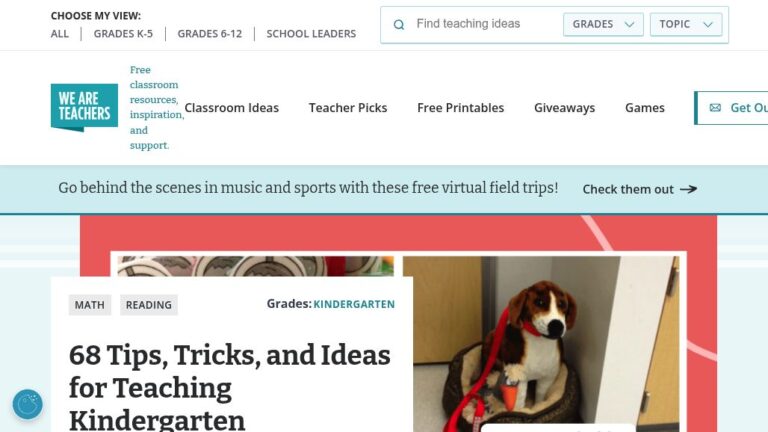This screenshot has height=432, width=768.
Task: Choose the School Leaders view
Action: tap(311, 34)
